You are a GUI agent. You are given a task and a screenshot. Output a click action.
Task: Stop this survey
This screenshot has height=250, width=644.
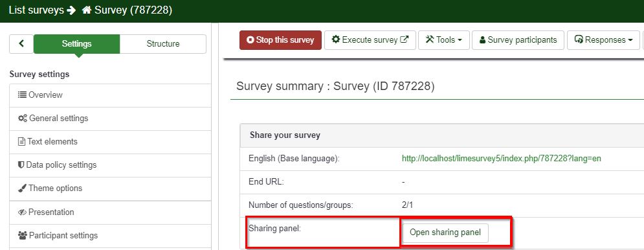280,40
